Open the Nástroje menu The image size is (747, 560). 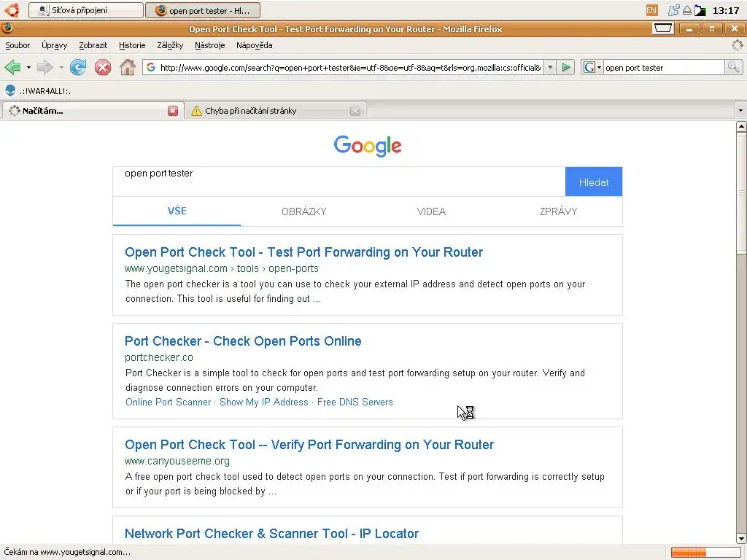[x=209, y=45]
